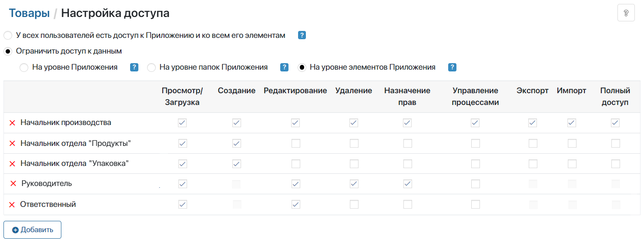644x240 pixels.
Task: Remove the Начальник отдела "Продукты" row
Action: click(x=12, y=144)
